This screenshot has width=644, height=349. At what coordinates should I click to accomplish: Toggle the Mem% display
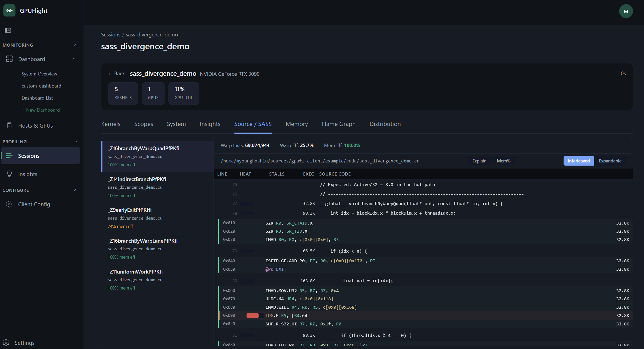[504, 161]
